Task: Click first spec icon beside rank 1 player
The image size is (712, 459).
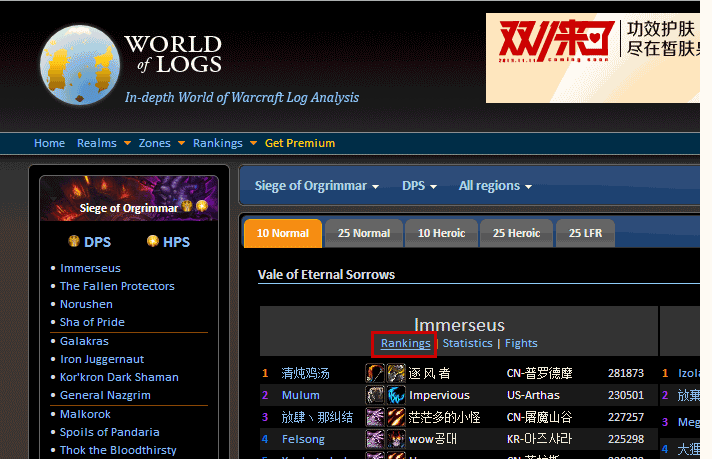Action: click(x=375, y=373)
